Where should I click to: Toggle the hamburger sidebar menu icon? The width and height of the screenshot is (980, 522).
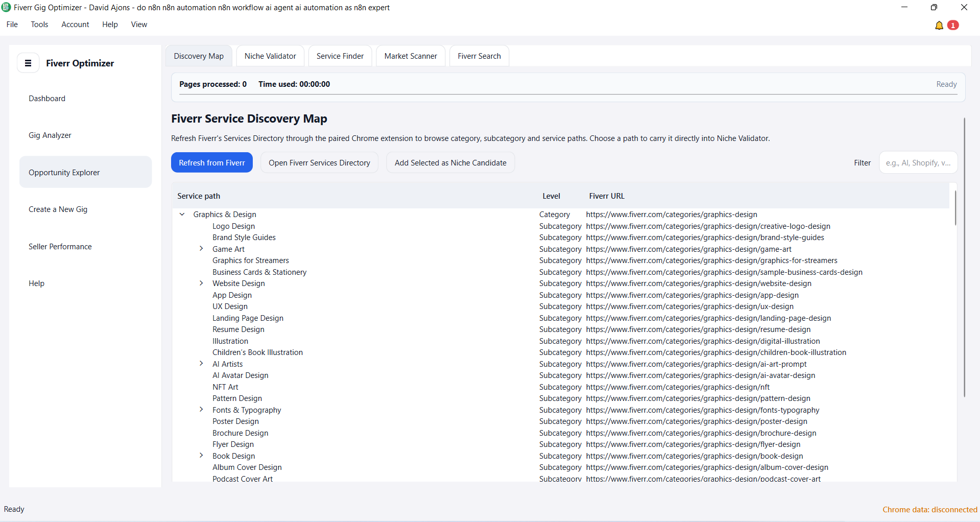[28, 63]
